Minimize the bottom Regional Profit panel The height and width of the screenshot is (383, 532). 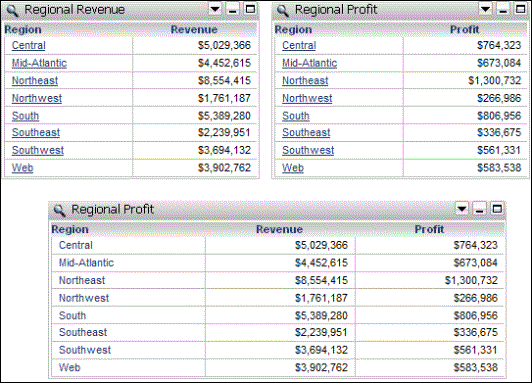(479, 209)
